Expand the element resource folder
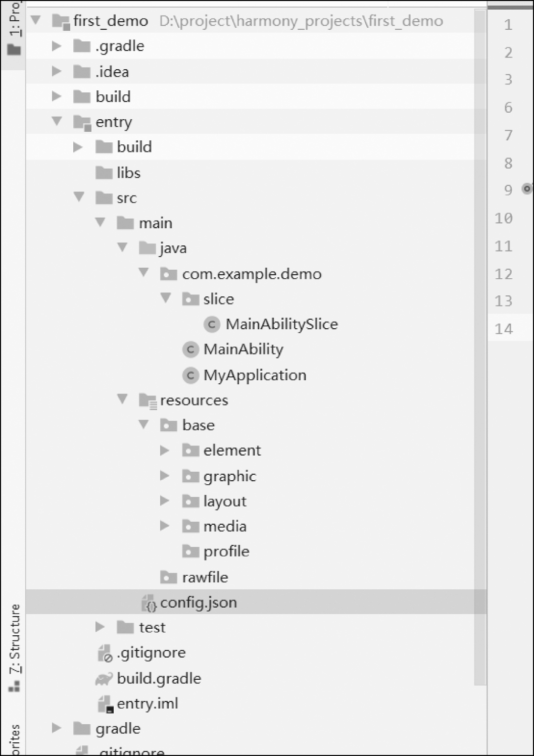This screenshot has width=534, height=756. (165, 450)
